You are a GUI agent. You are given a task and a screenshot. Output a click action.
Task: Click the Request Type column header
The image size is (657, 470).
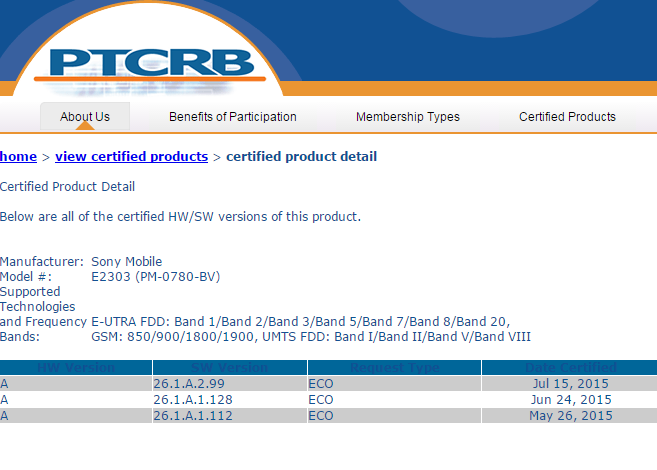coord(394,368)
